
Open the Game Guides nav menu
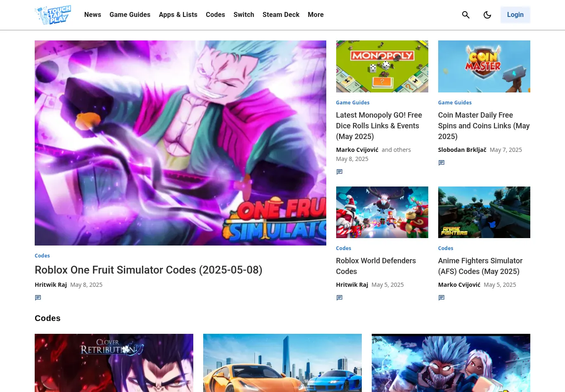click(x=130, y=15)
